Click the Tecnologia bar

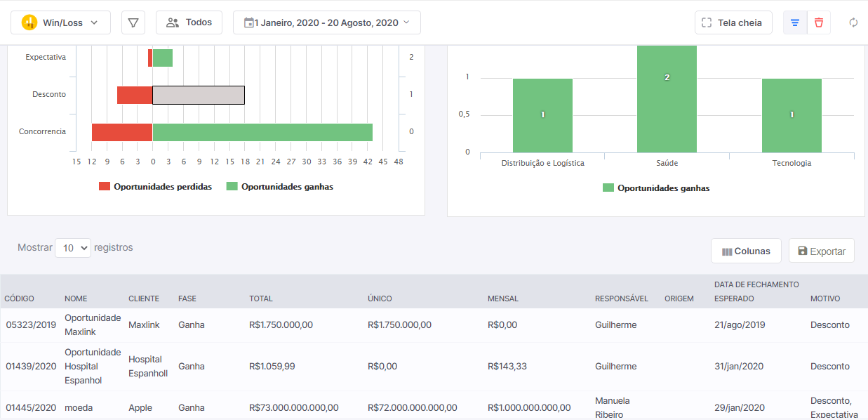tap(792, 115)
